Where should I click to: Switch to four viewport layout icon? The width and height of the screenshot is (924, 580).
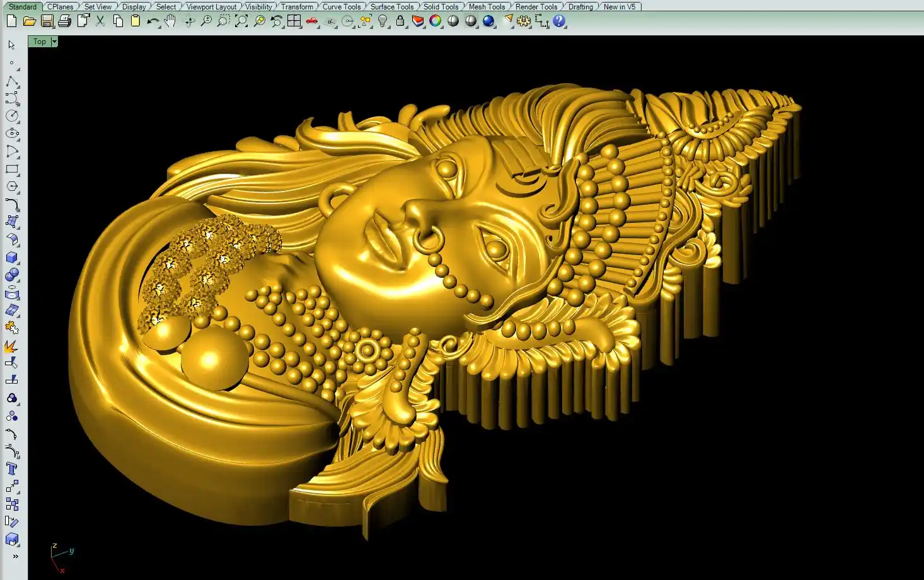[x=294, y=21]
